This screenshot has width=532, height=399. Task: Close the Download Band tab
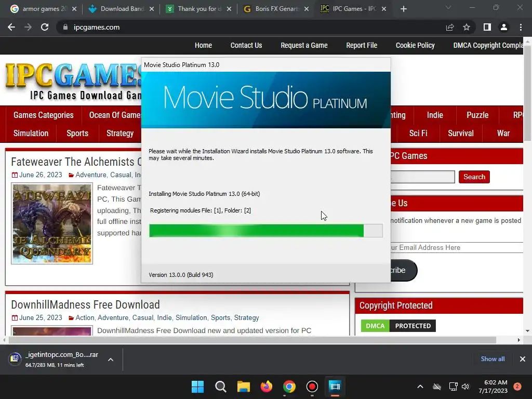click(x=152, y=9)
